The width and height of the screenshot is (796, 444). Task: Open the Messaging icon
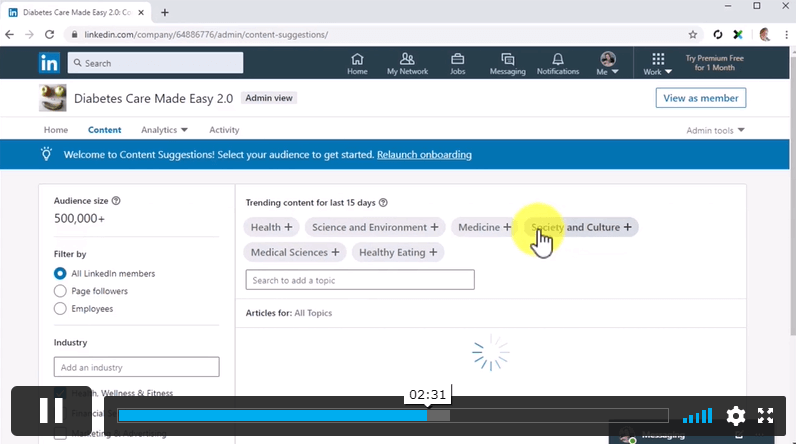507,64
